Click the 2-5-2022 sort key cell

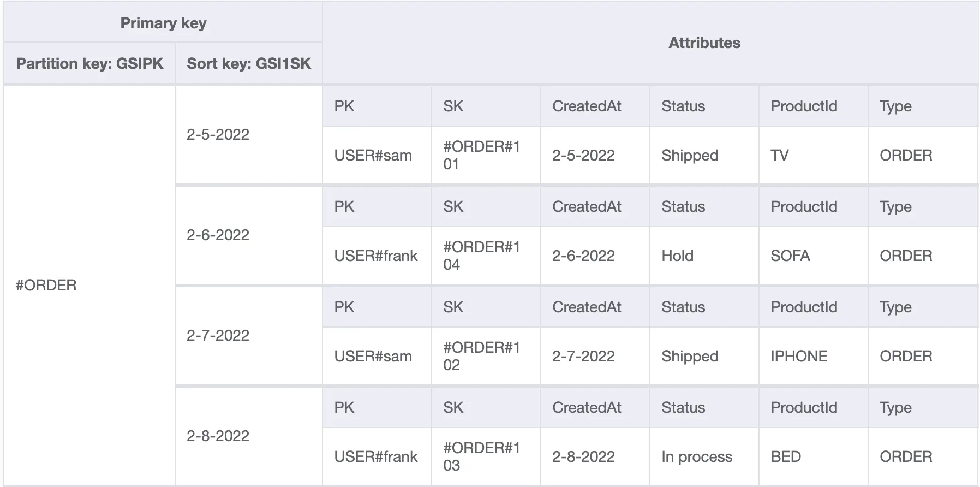coord(249,135)
